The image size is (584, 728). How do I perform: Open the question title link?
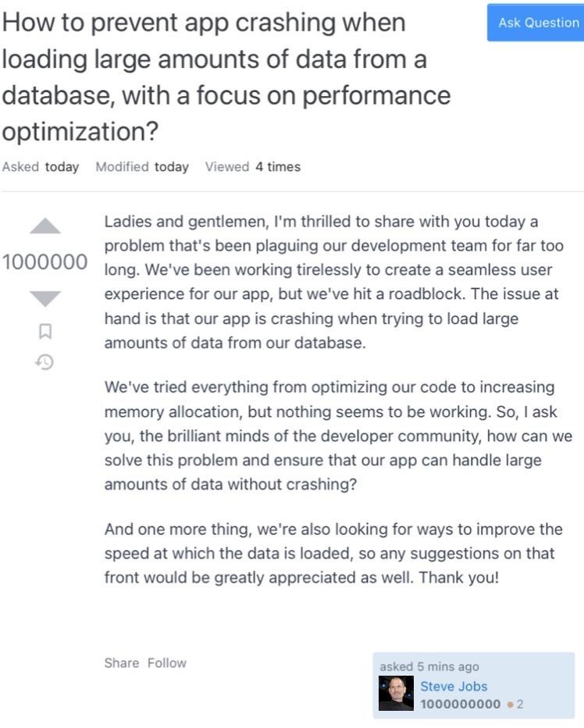click(226, 77)
